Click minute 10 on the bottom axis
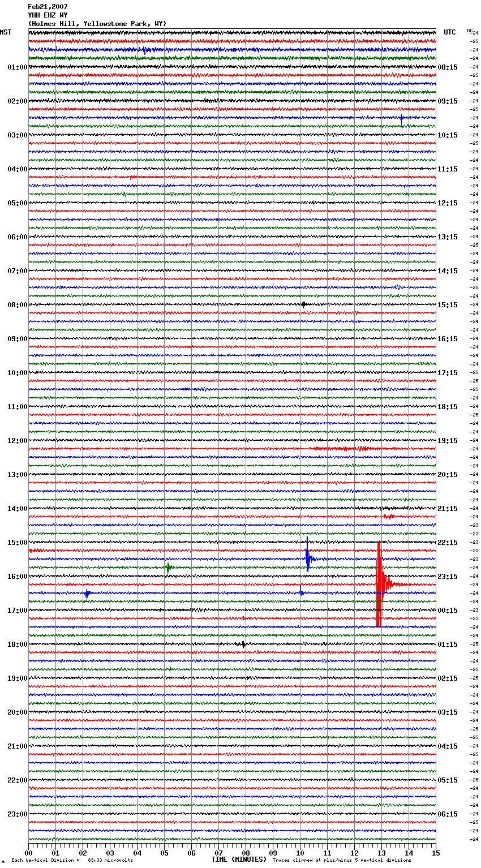This screenshot has height=868, width=481. click(300, 853)
